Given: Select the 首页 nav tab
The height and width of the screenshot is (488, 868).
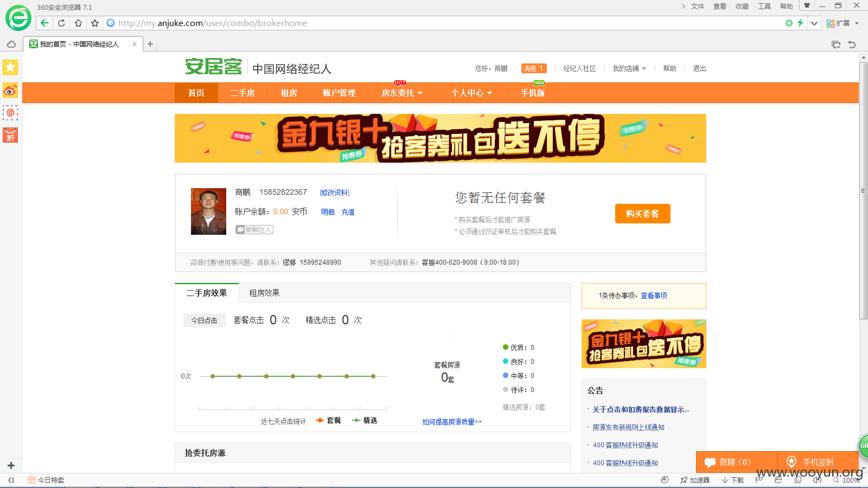Looking at the screenshot, I should click(x=196, y=93).
